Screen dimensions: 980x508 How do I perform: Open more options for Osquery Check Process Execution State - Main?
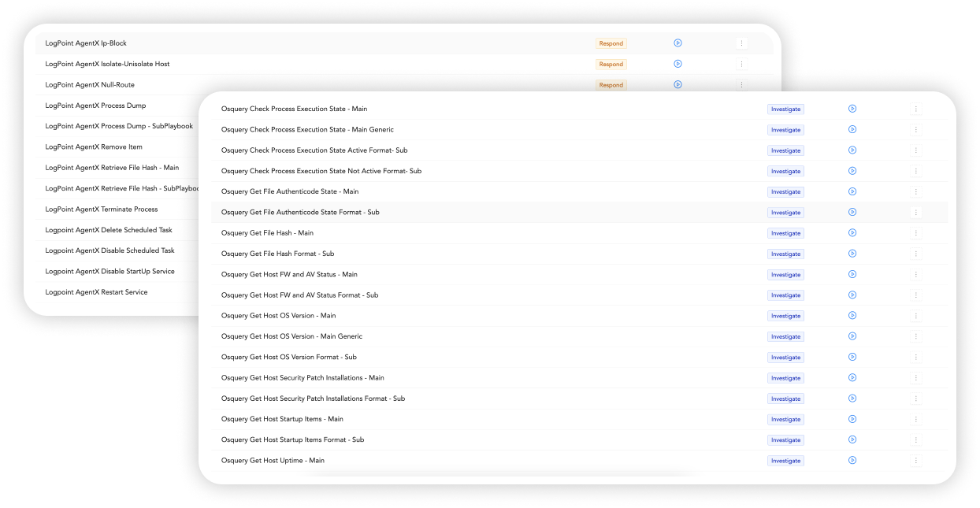[916, 109]
